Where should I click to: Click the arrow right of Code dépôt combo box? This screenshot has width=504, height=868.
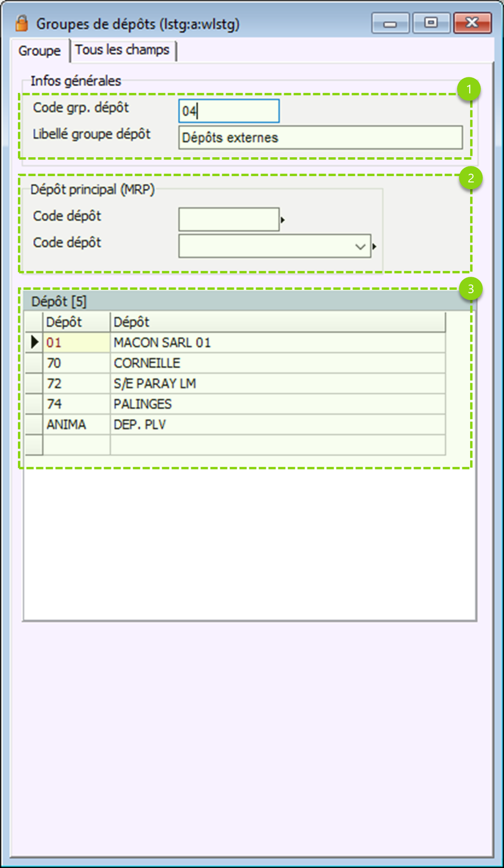coord(374,247)
